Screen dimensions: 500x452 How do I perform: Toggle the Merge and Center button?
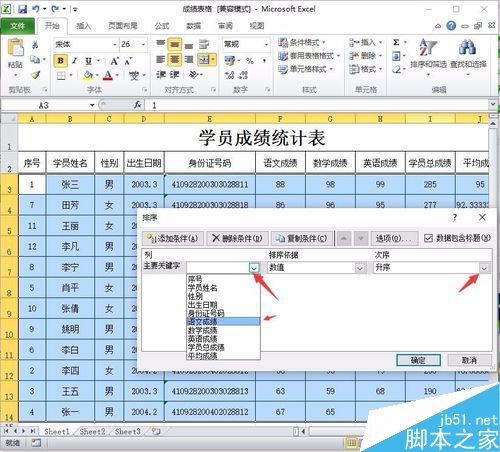pyautogui.click(x=206, y=60)
